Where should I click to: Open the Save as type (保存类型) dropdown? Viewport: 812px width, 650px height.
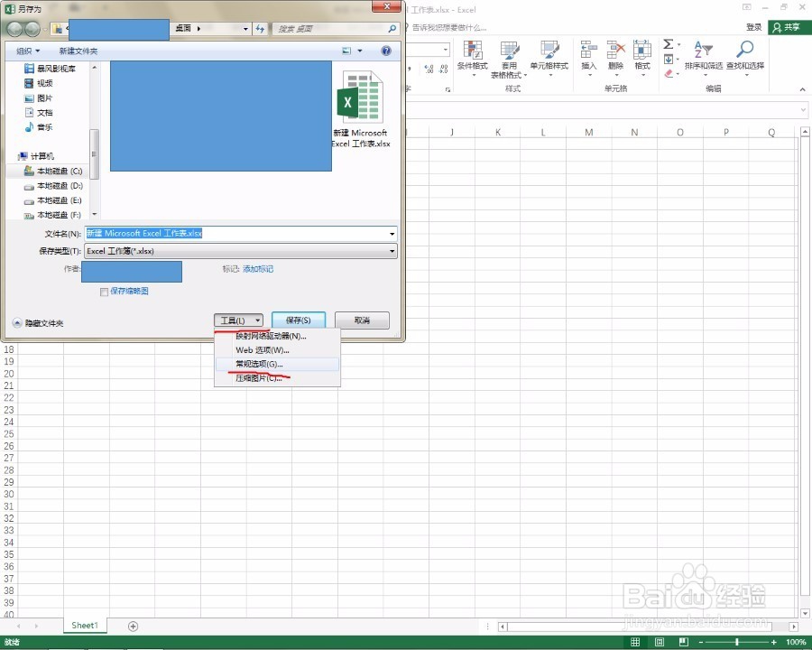coord(241,251)
